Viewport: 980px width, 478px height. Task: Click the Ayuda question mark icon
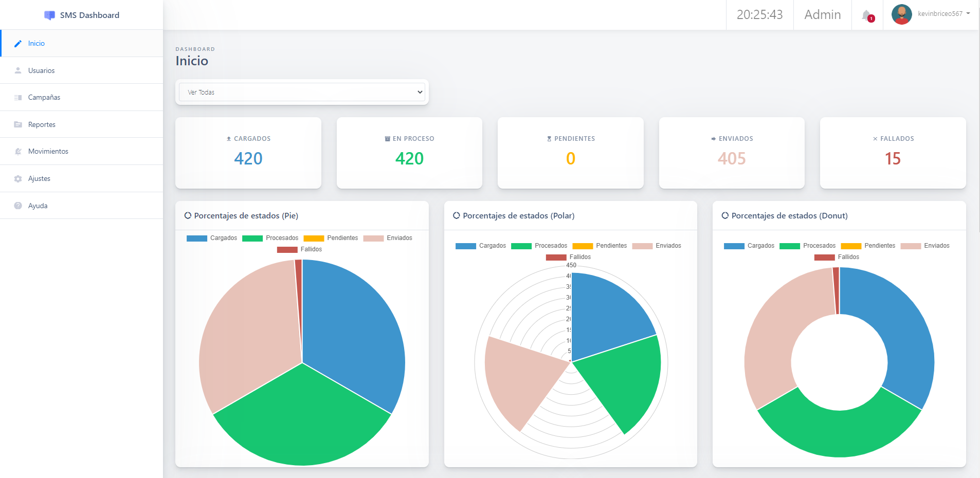[x=18, y=206]
